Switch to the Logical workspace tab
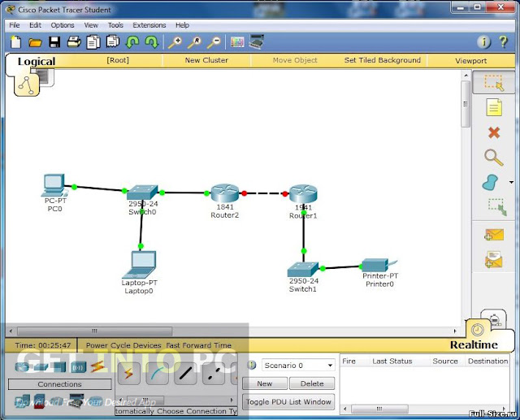Viewport: 520px width, 420px height. point(37,61)
